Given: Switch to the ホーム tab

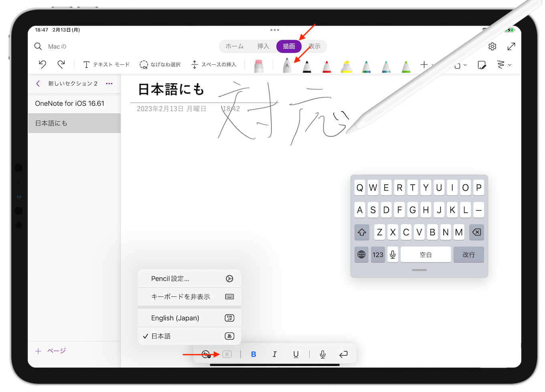Looking at the screenshot, I should (x=234, y=46).
